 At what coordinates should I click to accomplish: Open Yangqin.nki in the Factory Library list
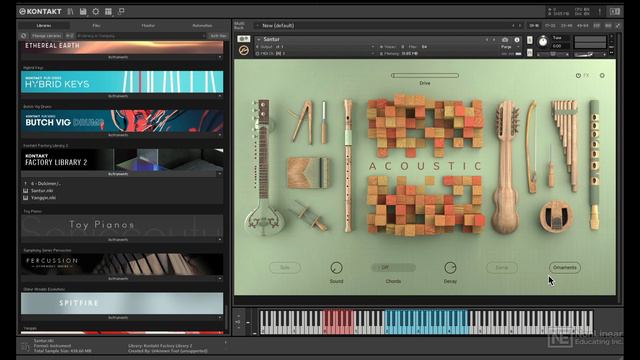(x=43, y=198)
